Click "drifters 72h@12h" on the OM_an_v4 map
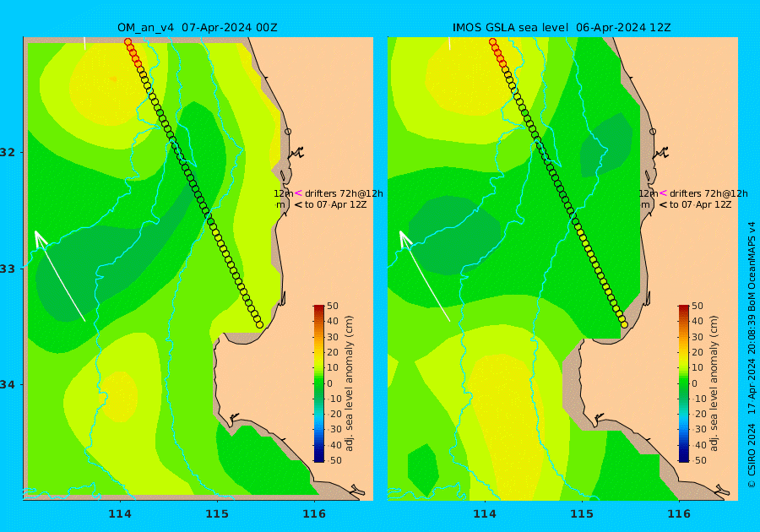Viewport: 760px width, 532px height. [x=344, y=193]
